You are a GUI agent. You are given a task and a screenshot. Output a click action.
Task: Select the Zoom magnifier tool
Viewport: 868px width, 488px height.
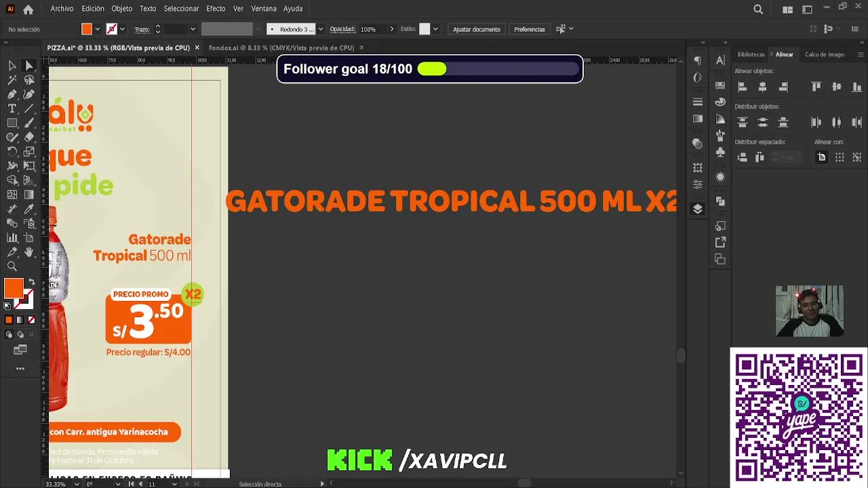point(12,266)
